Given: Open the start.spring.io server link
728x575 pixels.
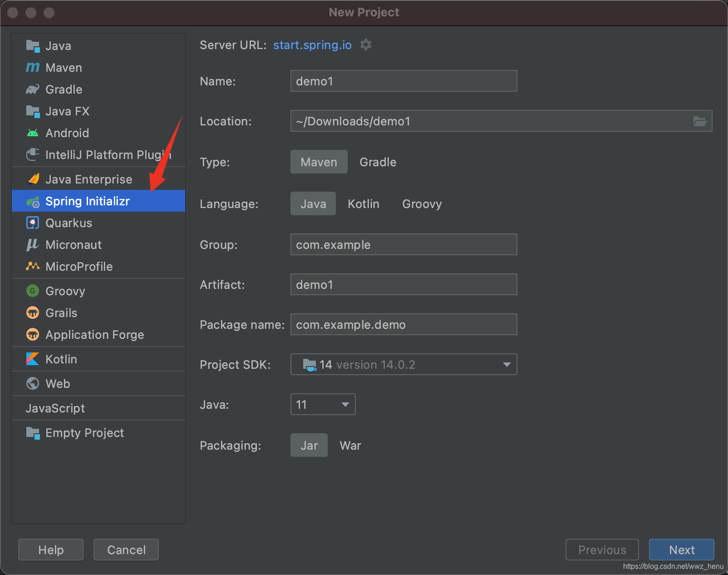Looking at the screenshot, I should tap(312, 45).
